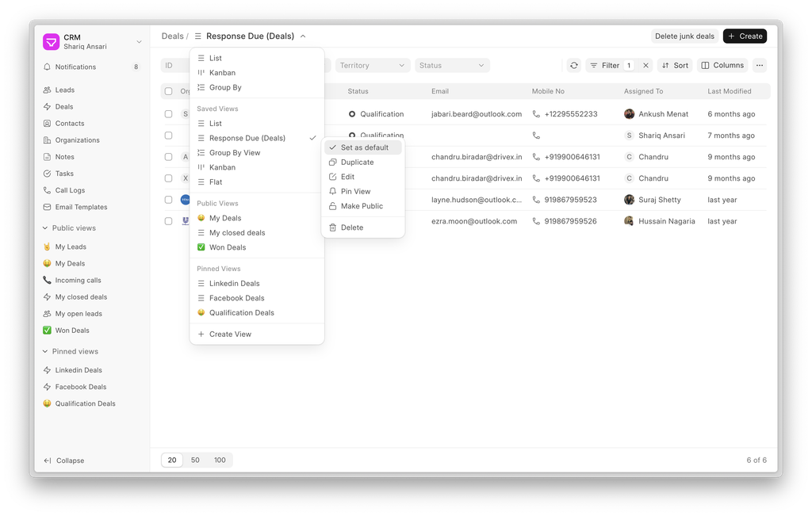812x516 pixels.
Task: Tick the first deal row checkbox
Action: (x=168, y=114)
